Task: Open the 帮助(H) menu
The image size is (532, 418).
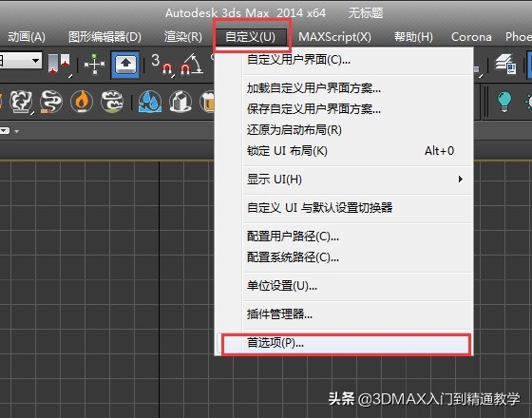Action: point(413,37)
